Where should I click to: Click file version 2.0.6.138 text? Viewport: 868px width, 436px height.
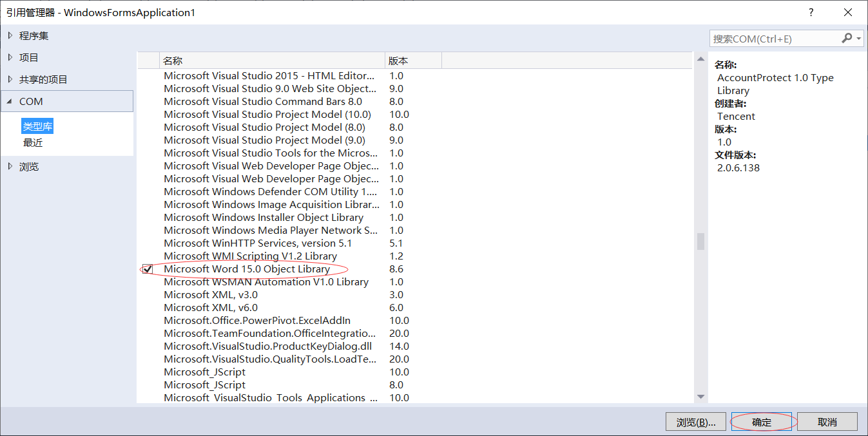pos(738,168)
